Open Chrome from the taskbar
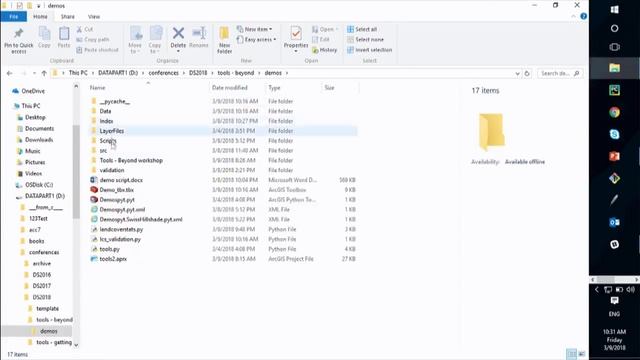Image resolution: width=640 pixels, height=360 pixels. point(614,112)
